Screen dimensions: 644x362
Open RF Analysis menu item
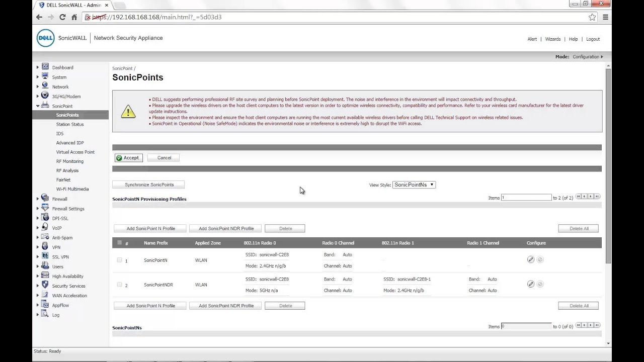(x=67, y=170)
